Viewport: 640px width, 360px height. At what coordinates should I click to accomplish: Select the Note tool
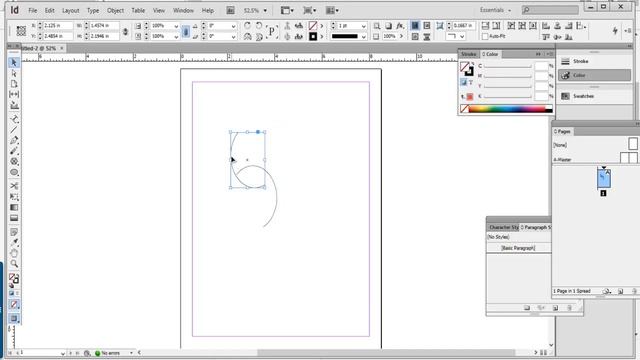(14, 232)
